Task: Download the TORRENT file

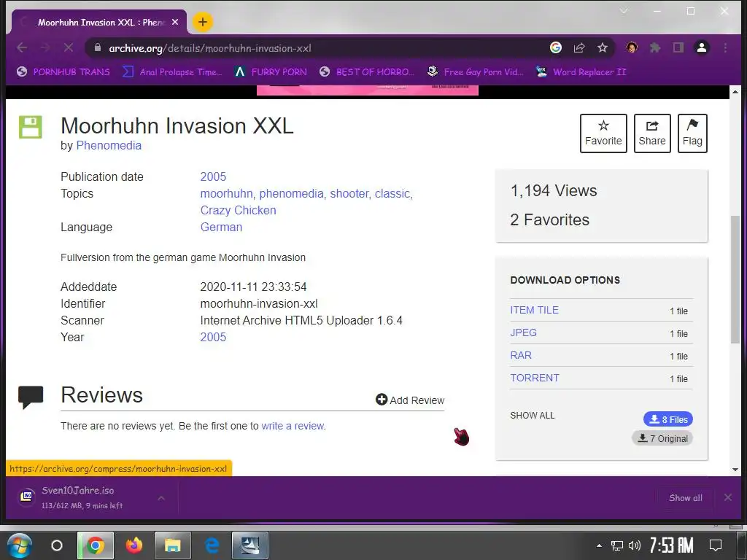Action: point(535,378)
